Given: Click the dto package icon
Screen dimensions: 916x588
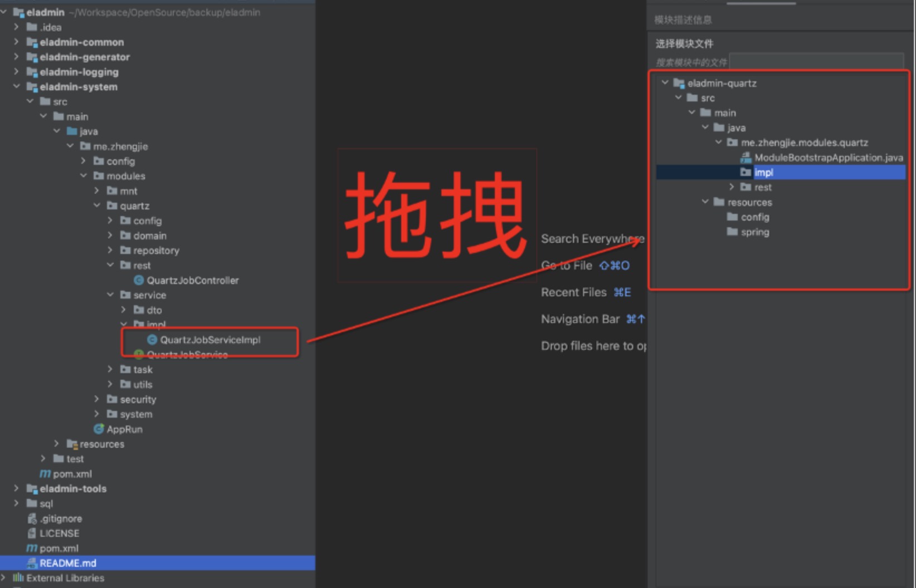Looking at the screenshot, I should pos(139,310).
